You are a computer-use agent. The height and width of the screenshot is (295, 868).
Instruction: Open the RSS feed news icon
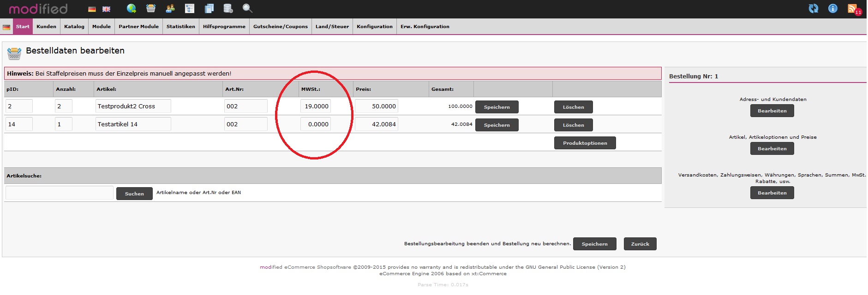click(852, 8)
